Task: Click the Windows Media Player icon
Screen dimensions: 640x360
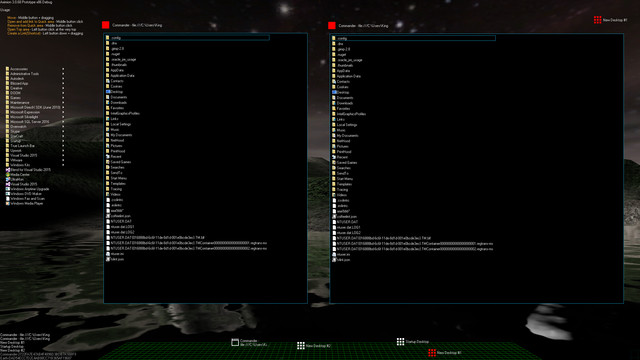Action: (8, 204)
